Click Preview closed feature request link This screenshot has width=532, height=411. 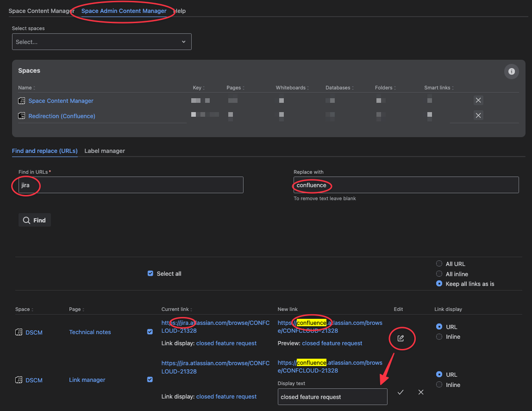point(332,343)
